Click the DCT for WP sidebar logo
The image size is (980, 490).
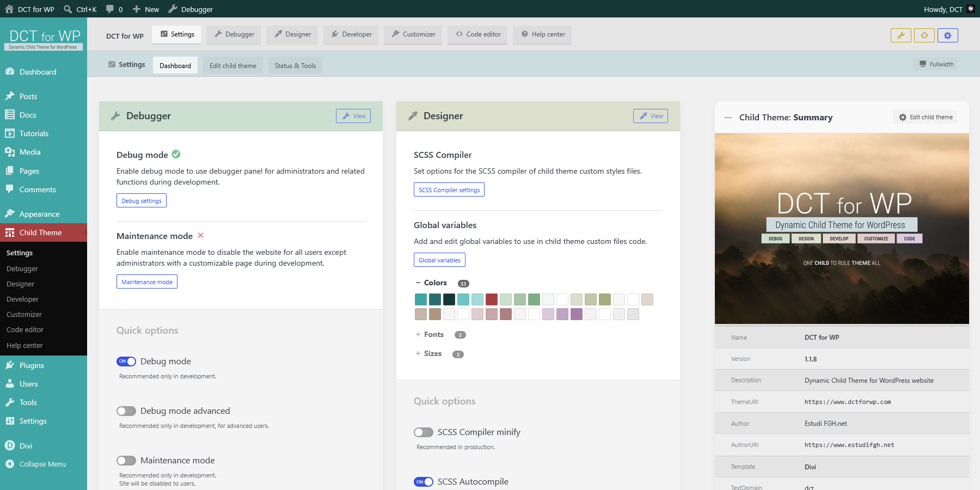point(44,40)
